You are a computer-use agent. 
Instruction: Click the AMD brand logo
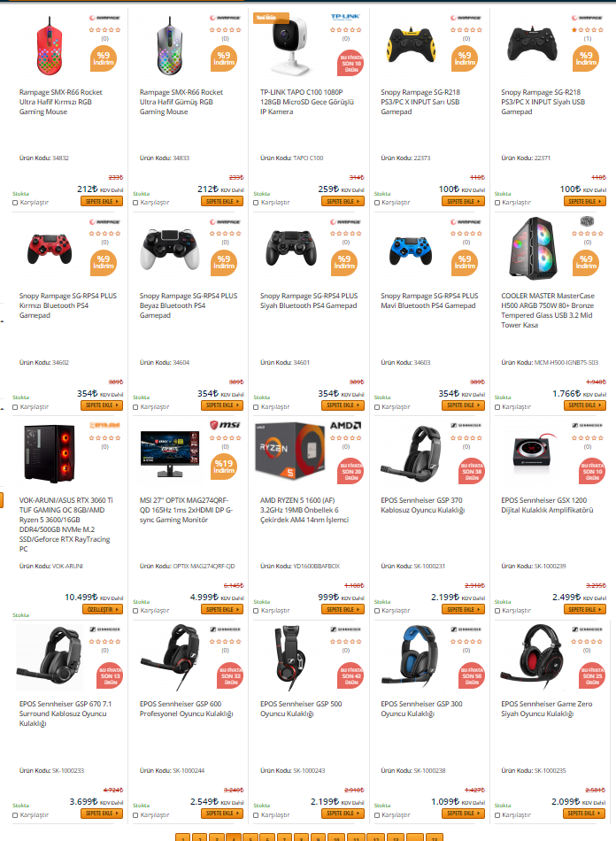[345, 425]
